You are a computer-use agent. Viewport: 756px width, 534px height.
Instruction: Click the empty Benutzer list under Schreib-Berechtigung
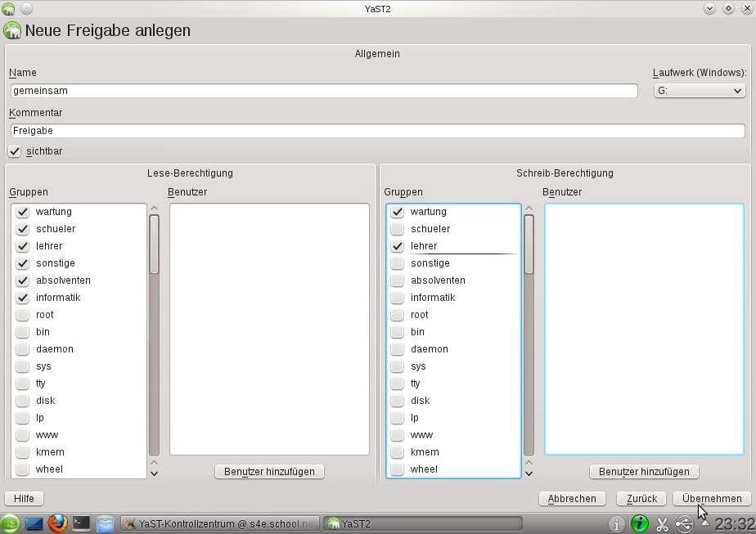click(x=644, y=330)
